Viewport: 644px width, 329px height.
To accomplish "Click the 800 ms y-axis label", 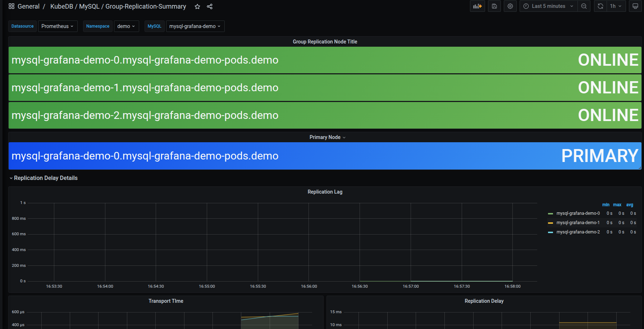I will click(x=19, y=218).
